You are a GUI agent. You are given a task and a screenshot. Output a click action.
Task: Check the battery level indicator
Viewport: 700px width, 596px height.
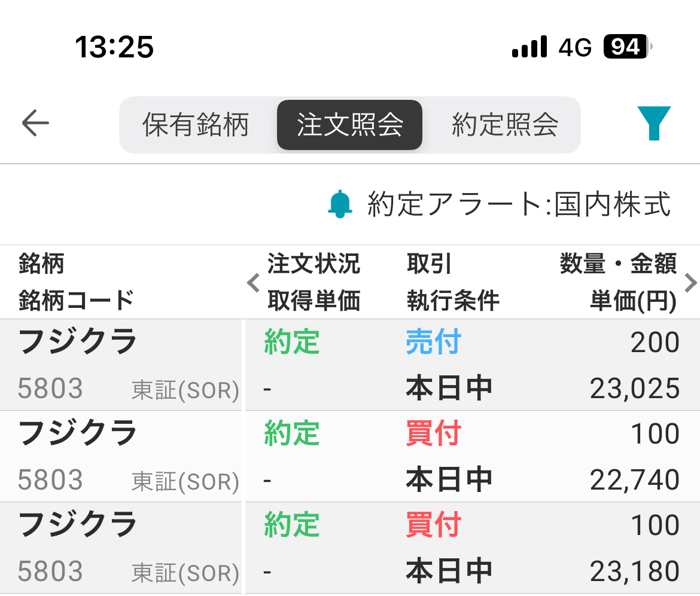coord(626,47)
